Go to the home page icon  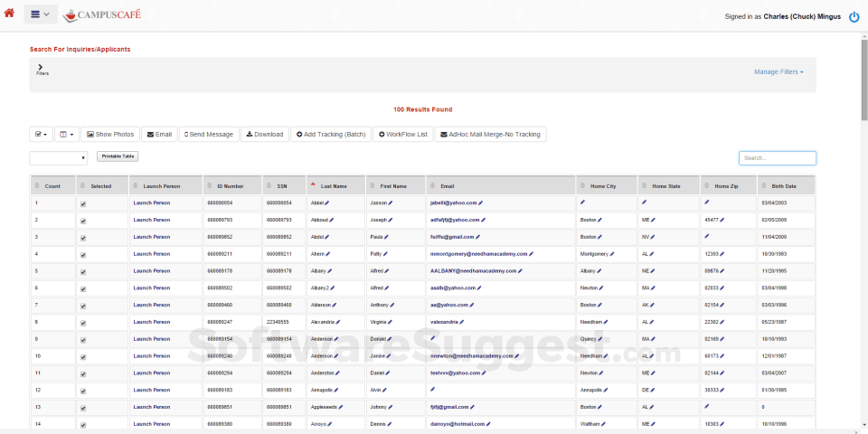9,14
